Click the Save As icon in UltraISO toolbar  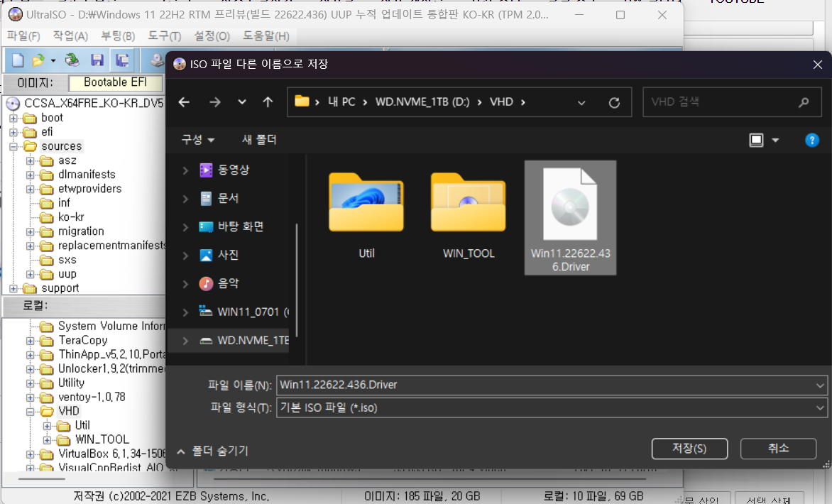coord(122,60)
